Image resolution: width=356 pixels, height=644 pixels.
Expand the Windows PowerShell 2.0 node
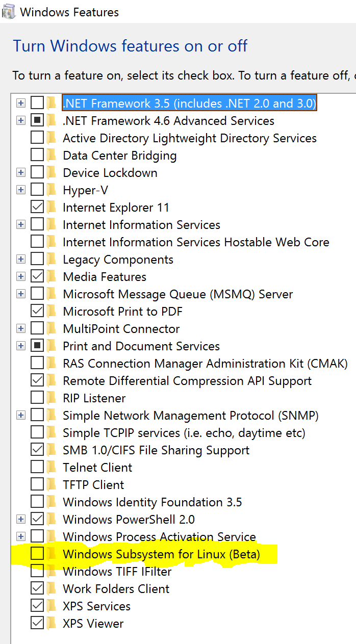tap(20, 520)
